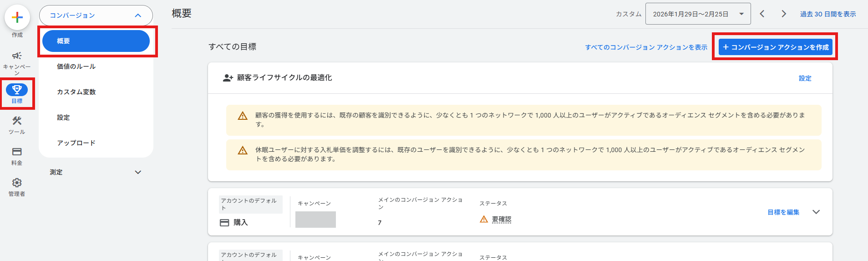Select 価値のルール in the side menu

coord(76,67)
